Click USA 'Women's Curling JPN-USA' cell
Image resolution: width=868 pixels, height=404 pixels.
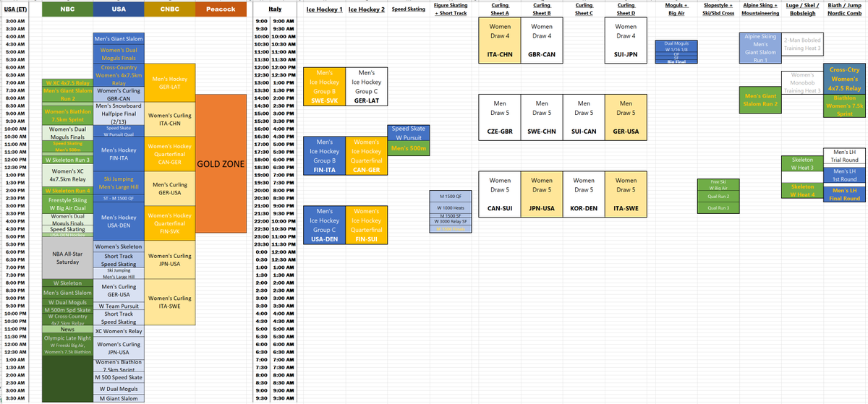(x=119, y=348)
